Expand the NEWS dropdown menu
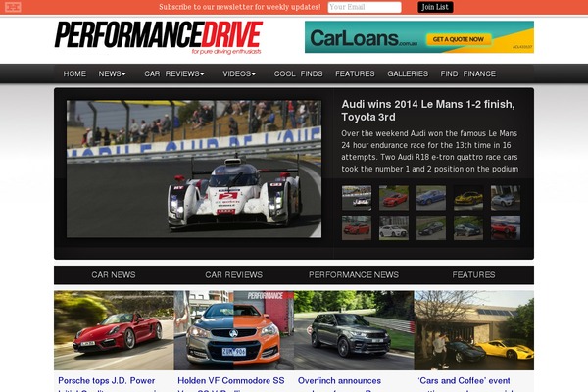This screenshot has width=588, height=392. [112, 73]
